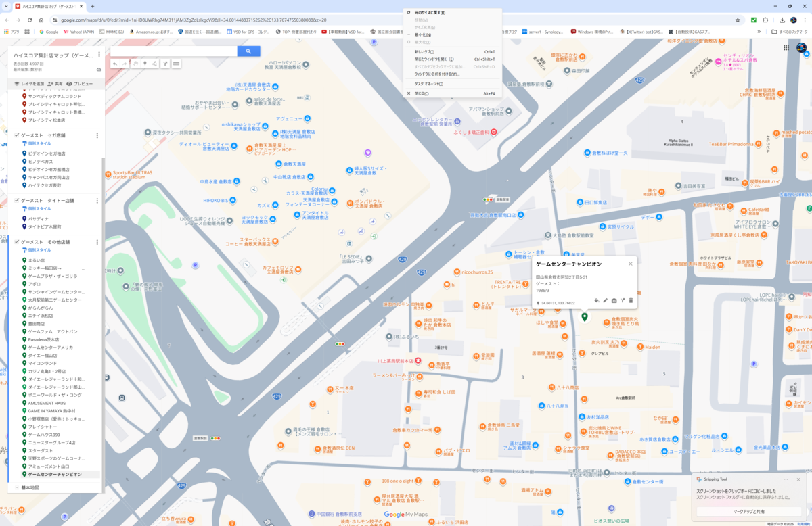This screenshot has height=526, width=812.
Task: Click the map search magnifier button
Action: [248, 51]
